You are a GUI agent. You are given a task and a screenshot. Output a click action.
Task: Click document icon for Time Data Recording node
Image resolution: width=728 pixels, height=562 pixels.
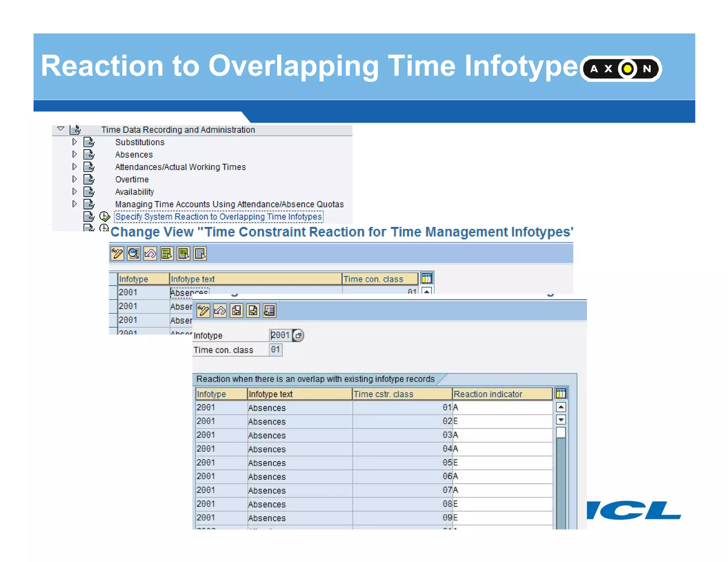click(75, 130)
